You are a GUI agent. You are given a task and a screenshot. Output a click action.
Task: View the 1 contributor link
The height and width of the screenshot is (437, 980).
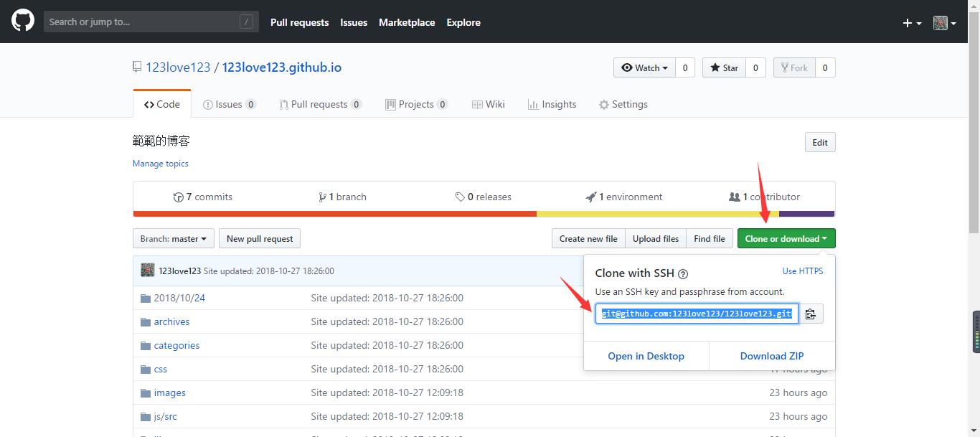[764, 197]
